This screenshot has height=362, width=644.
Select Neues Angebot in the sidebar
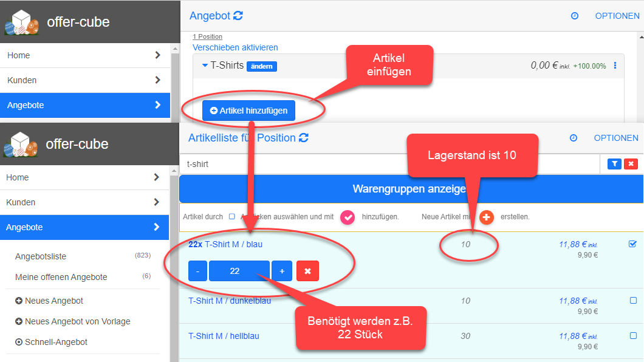point(49,301)
